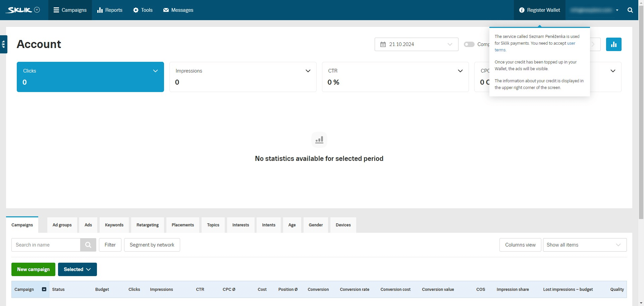Click the Search in name field
The height and width of the screenshot is (306, 644).
pos(46,245)
